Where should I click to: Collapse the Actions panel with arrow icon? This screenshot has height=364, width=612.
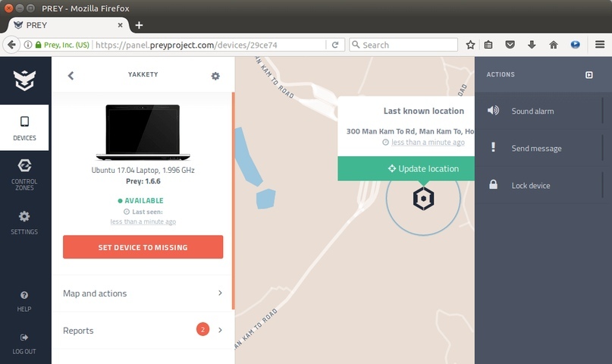coord(589,75)
